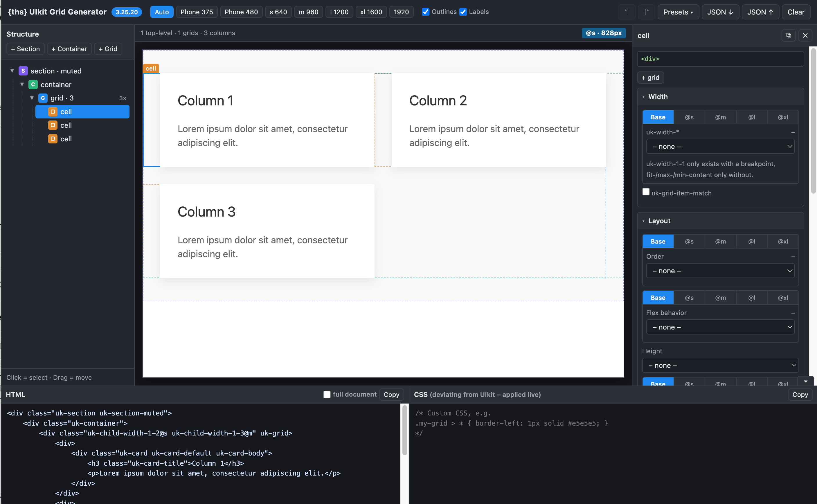
Task: Switch preview to 1920 width
Action: click(x=401, y=12)
